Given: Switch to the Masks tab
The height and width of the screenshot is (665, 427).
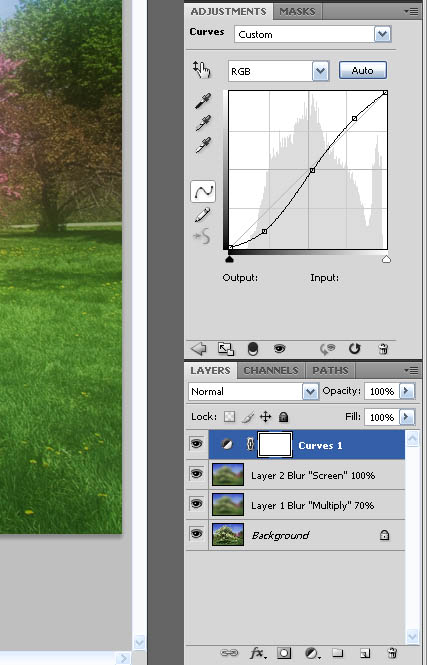Looking at the screenshot, I should point(297,11).
